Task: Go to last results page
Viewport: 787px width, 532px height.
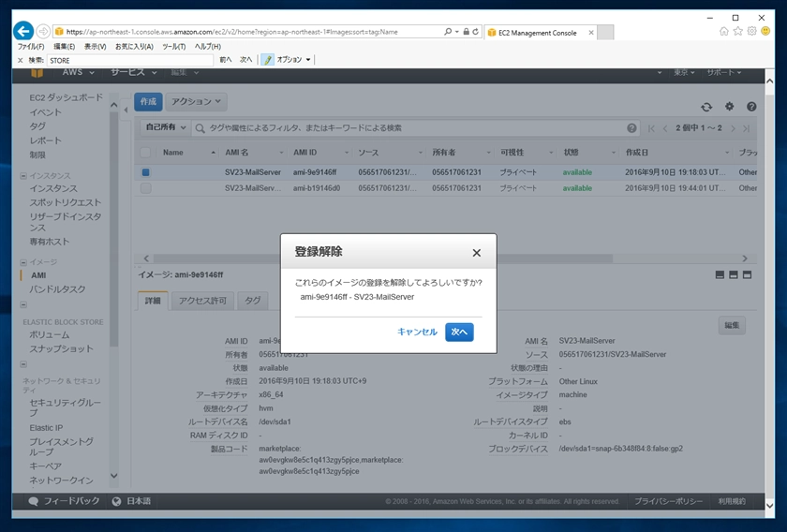Action: click(x=747, y=128)
